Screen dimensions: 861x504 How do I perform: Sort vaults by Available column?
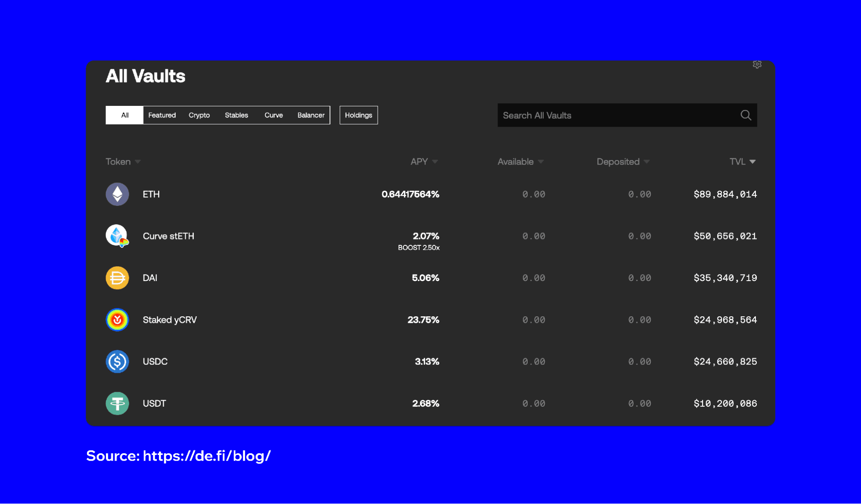[x=521, y=161]
